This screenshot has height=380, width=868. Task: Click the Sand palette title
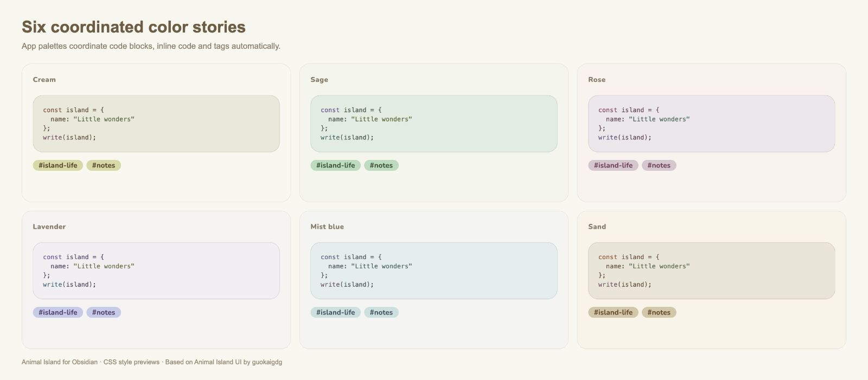click(x=597, y=227)
